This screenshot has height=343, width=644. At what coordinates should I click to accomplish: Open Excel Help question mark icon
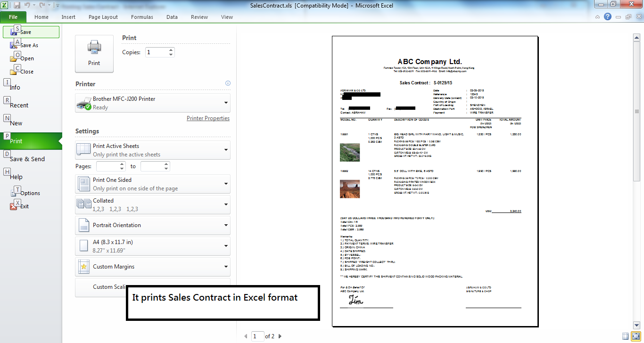point(608,17)
